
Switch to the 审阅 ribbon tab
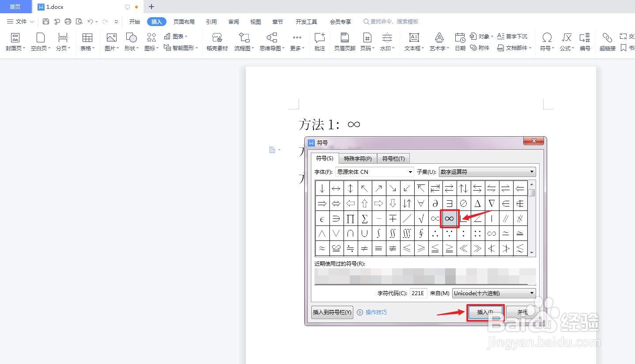pyautogui.click(x=234, y=22)
